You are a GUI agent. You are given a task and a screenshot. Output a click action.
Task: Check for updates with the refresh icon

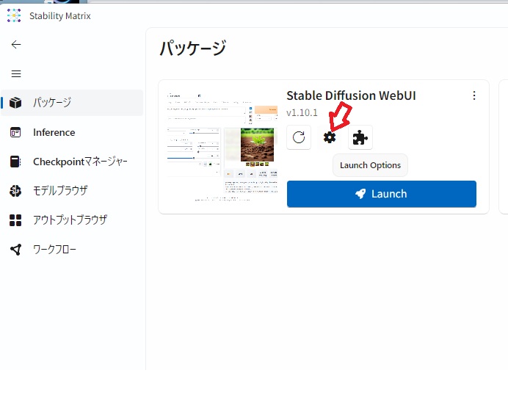(299, 137)
